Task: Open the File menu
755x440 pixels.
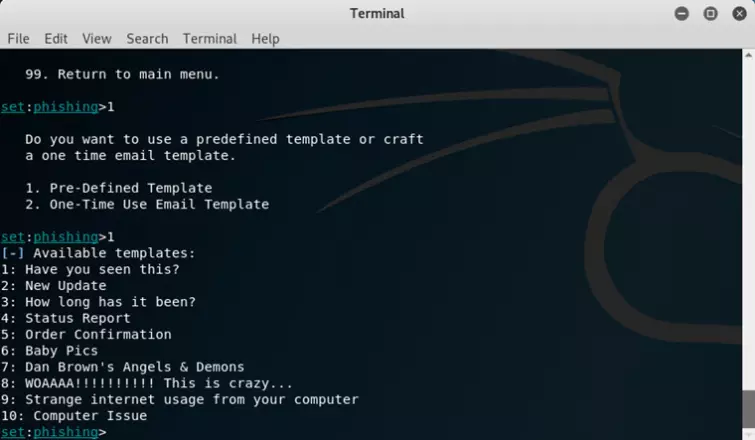Action: click(18, 38)
